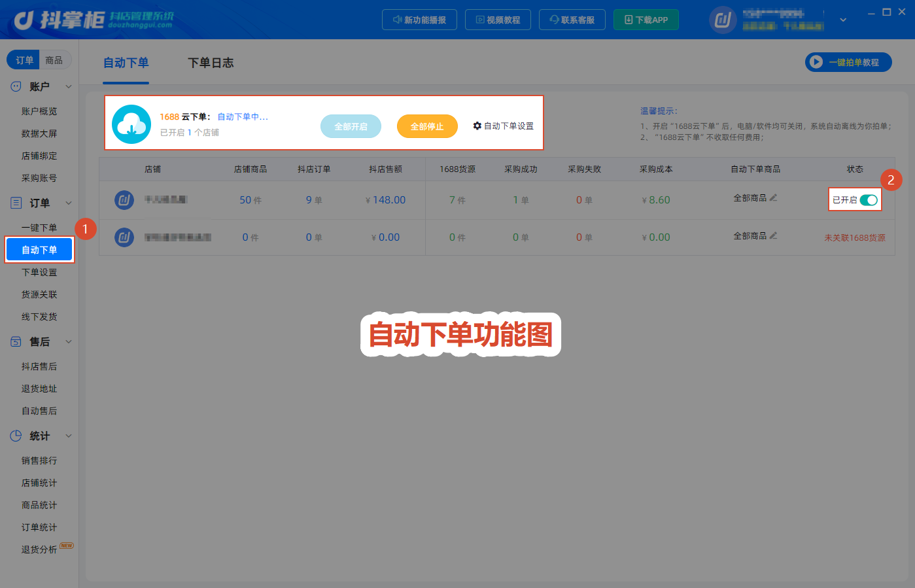Click the play icon in 一键拍单教程
The width and height of the screenshot is (915, 588).
click(816, 62)
